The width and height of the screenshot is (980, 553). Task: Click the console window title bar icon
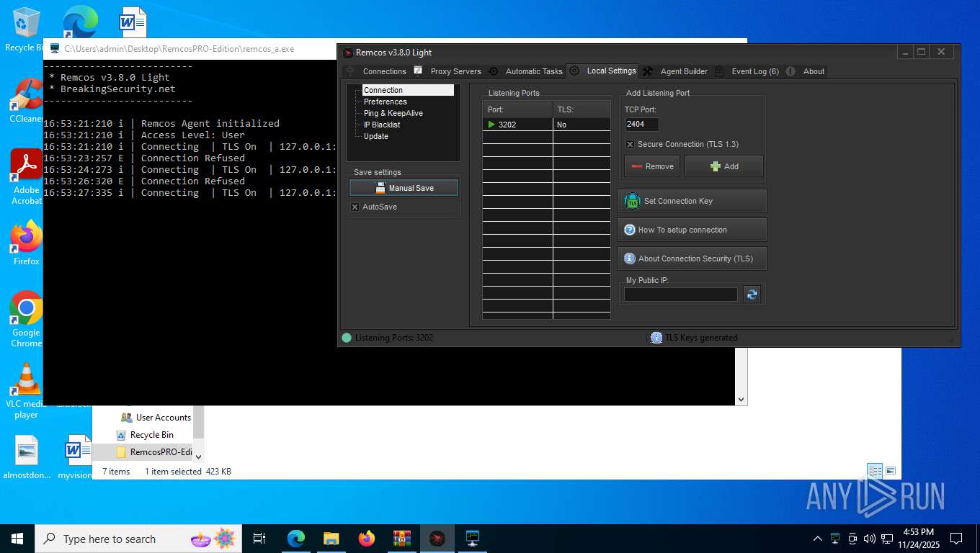coord(55,49)
